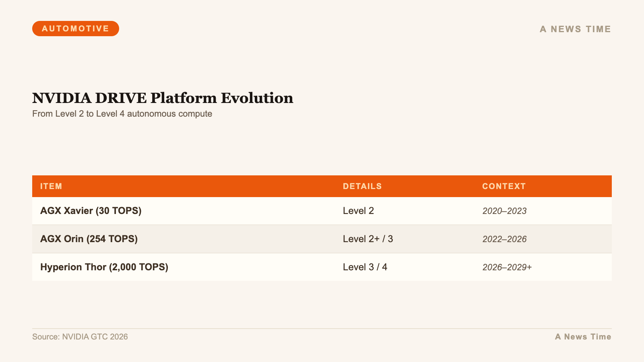Click the NVIDIA DRIVE Platform Evolution title
This screenshot has height=362, width=644.
163,98
